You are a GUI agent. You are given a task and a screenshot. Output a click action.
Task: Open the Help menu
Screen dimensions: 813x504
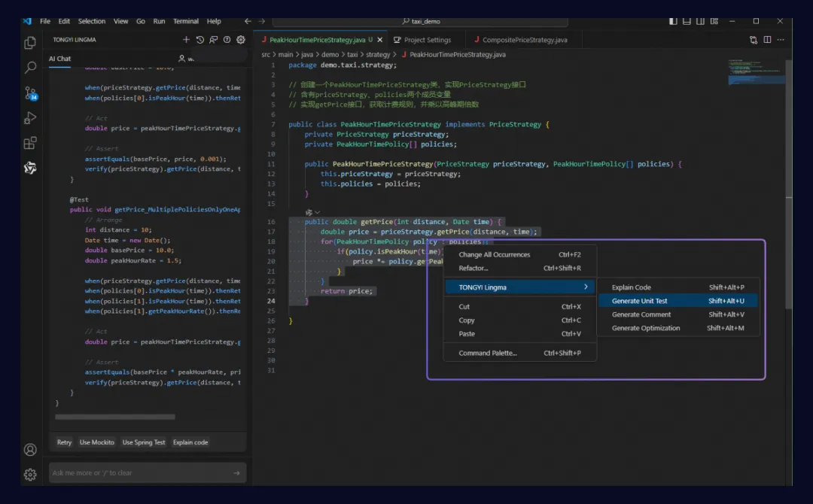coord(214,21)
